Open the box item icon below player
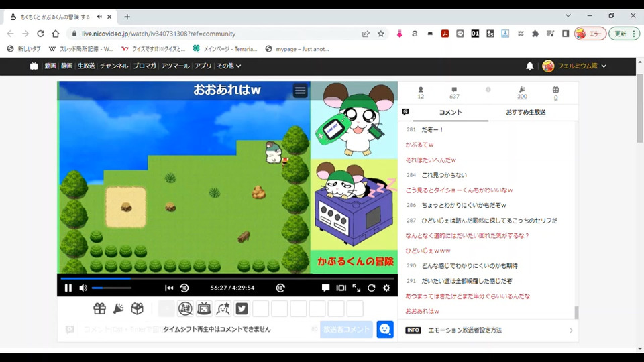 137,308
